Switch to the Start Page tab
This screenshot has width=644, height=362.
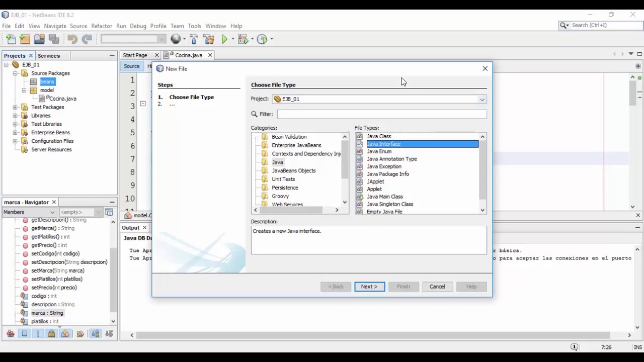135,55
